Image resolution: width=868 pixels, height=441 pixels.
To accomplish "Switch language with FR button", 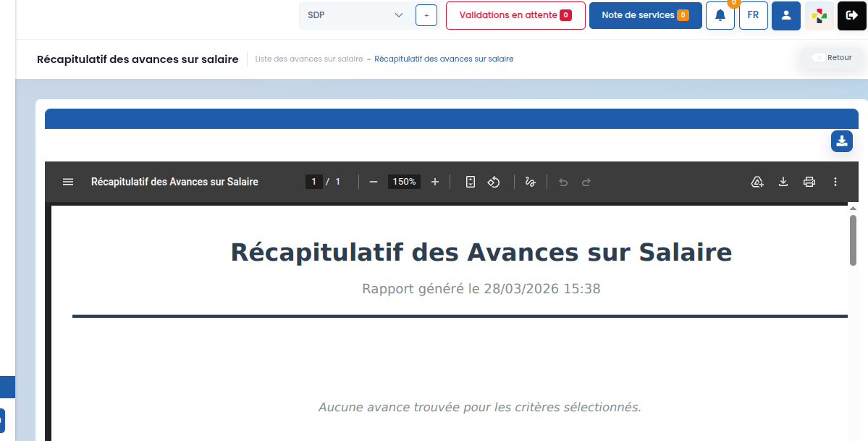I will [x=754, y=15].
